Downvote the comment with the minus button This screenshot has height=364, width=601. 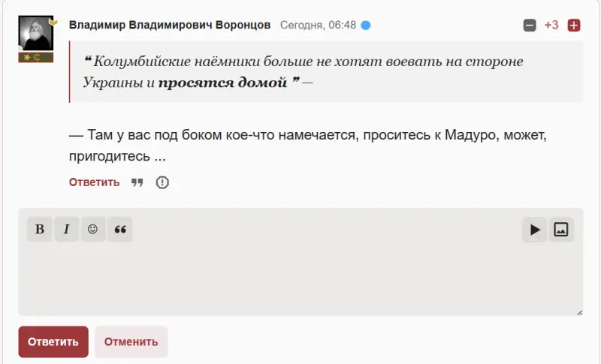click(530, 26)
